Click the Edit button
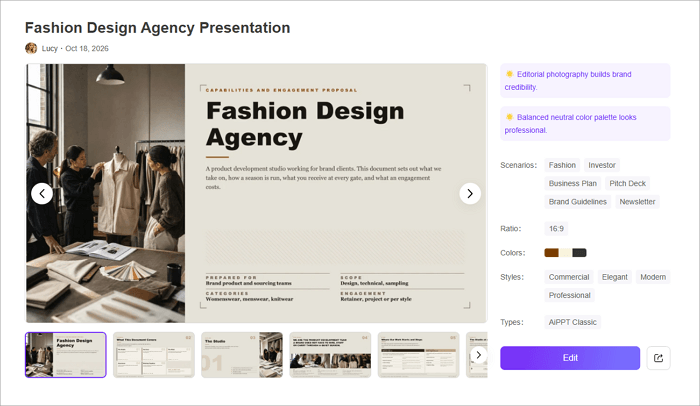The image size is (700, 406). 570,358
